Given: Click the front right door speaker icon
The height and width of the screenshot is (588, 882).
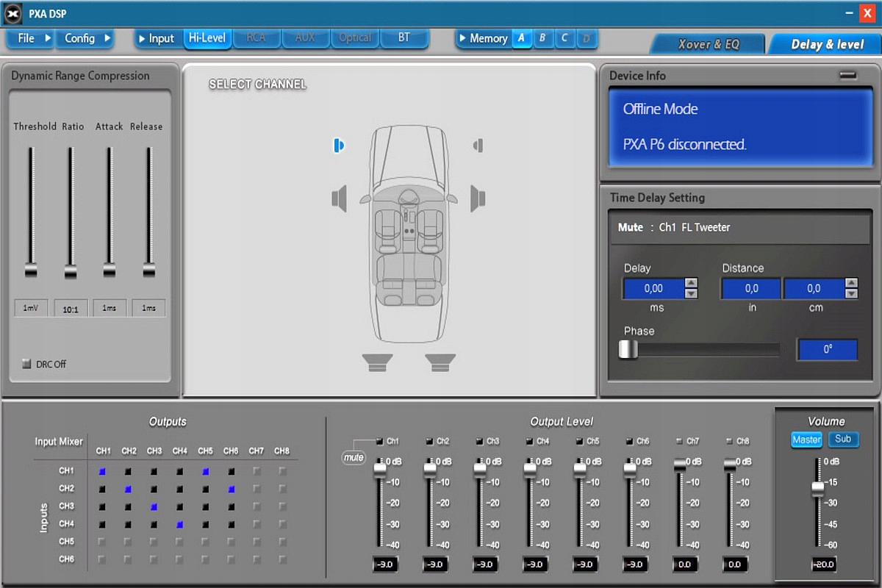Looking at the screenshot, I should [478, 198].
